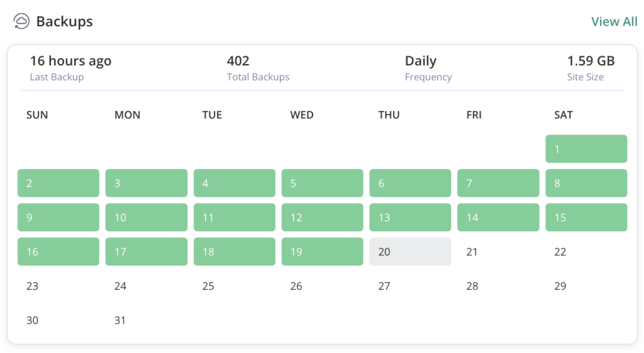
Task: Click the 1.59 GB Site Size stat
Action: pyautogui.click(x=591, y=68)
